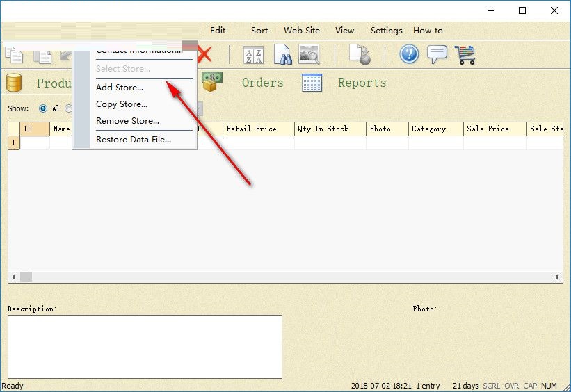Viewport: 571px width, 392px height.
Task: Click the Name column header
Action: point(61,129)
